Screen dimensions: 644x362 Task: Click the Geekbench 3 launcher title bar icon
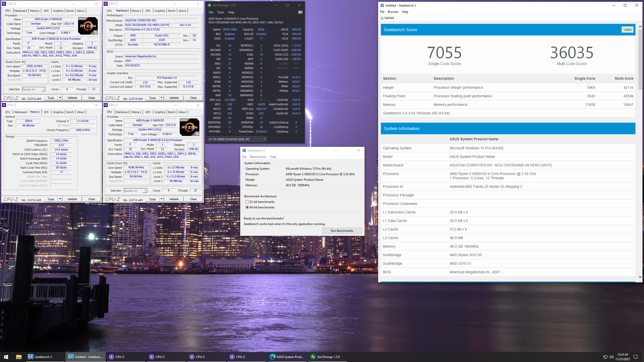(244, 150)
